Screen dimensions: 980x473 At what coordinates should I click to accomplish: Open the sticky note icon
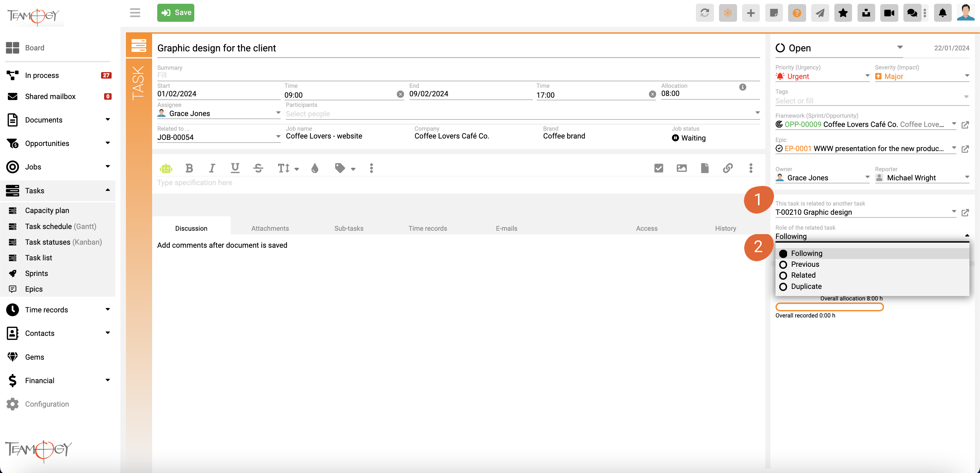(773, 13)
